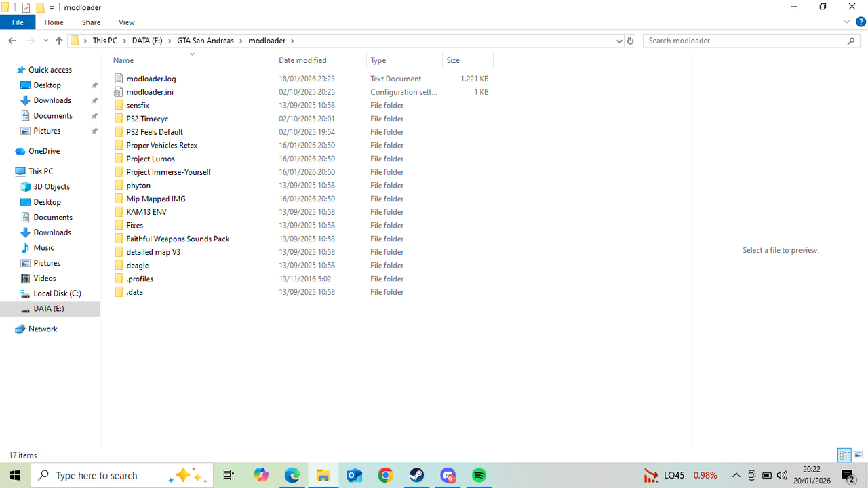Select the Proper Vehicles Retex folder name
The width and height of the screenshot is (868, 488).
pyautogui.click(x=162, y=146)
